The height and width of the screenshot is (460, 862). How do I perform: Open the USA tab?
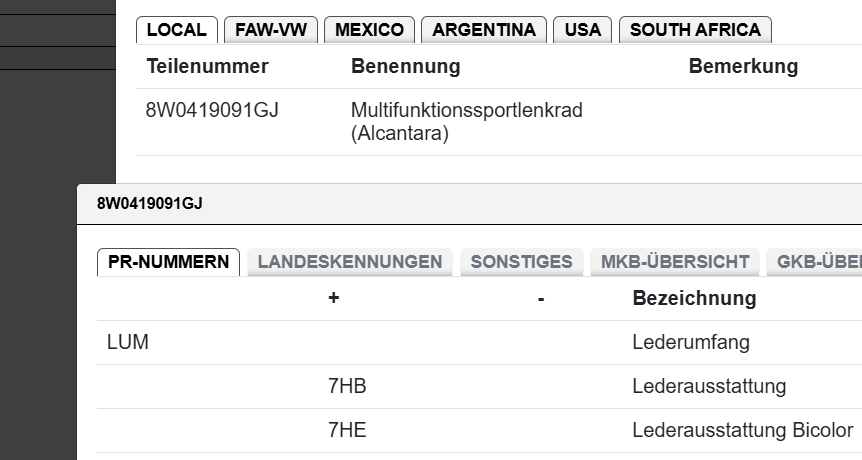coord(582,30)
